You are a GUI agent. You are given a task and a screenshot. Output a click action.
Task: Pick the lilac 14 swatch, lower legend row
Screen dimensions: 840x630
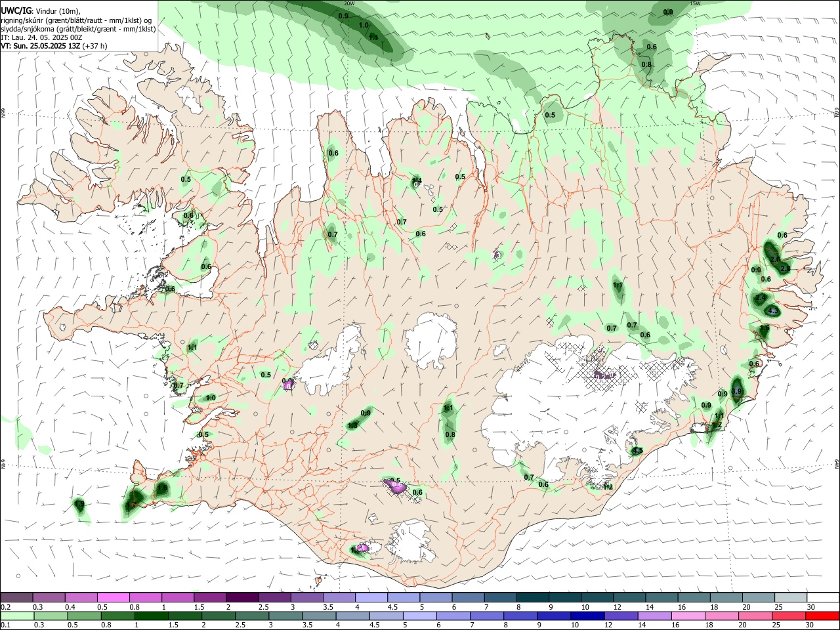pos(655,616)
